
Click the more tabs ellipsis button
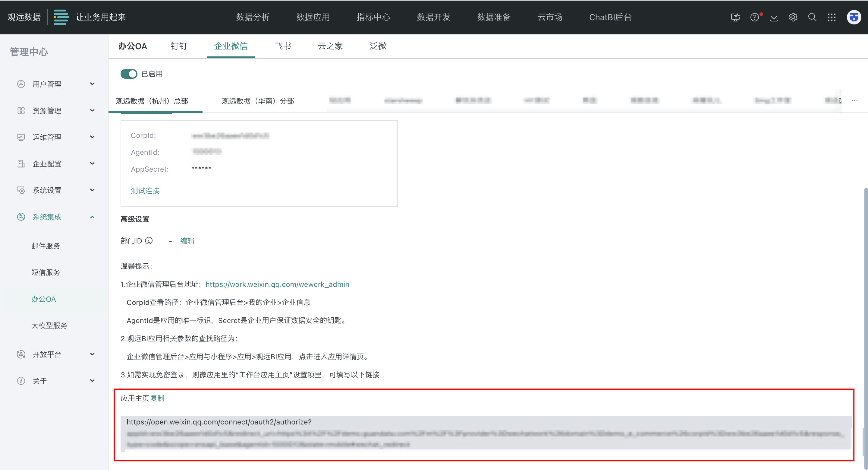(x=854, y=101)
